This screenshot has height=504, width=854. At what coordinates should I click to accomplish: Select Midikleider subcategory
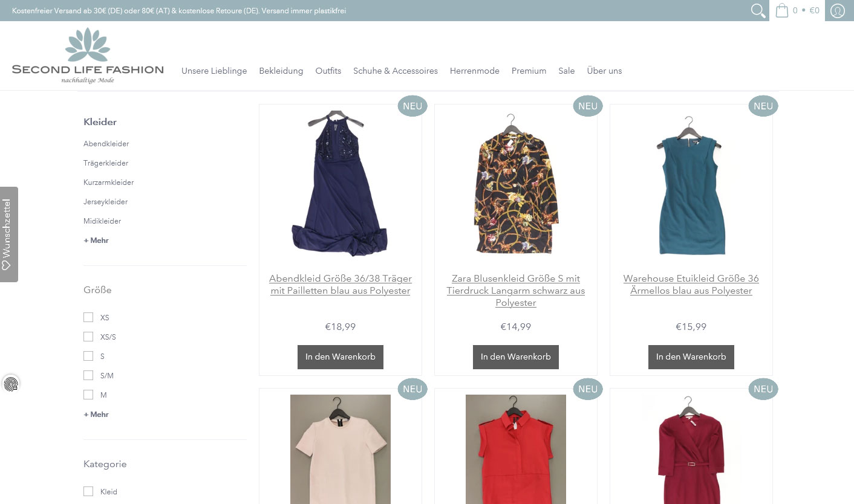click(x=102, y=221)
